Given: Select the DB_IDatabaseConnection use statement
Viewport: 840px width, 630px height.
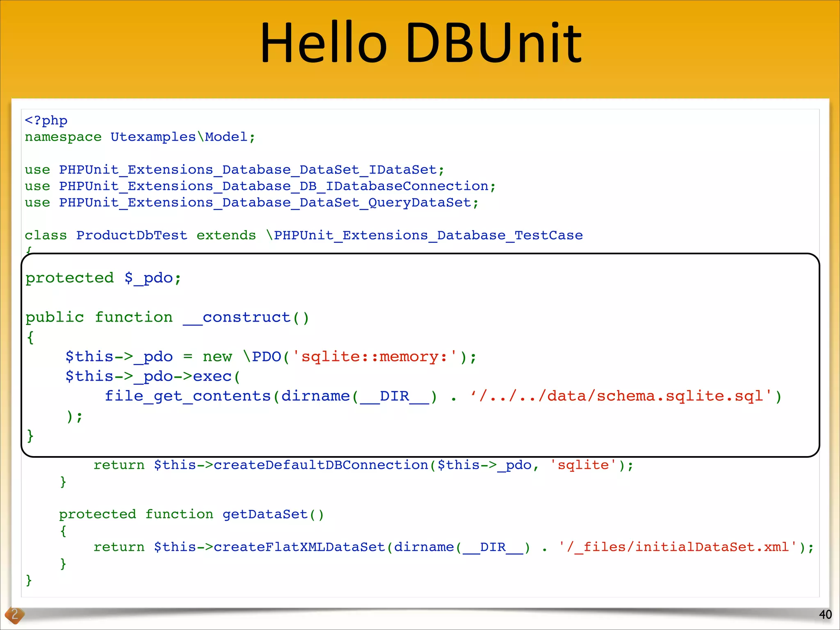Looking at the screenshot, I should pyautogui.click(x=260, y=186).
